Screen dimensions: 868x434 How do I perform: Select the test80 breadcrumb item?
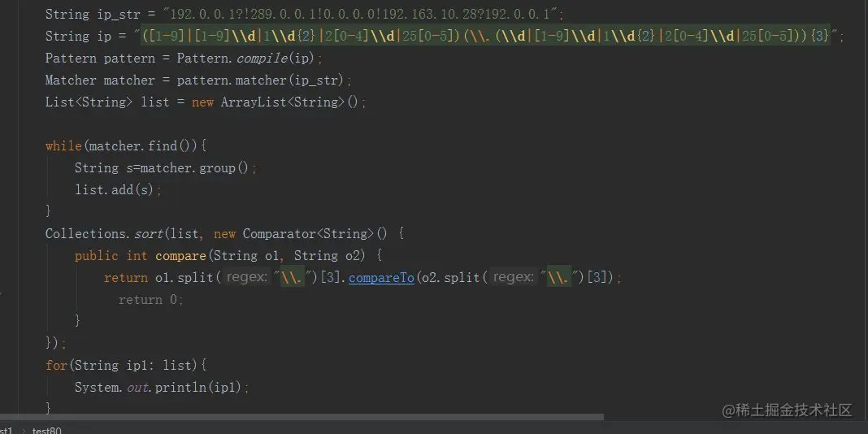(x=47, y=430)
